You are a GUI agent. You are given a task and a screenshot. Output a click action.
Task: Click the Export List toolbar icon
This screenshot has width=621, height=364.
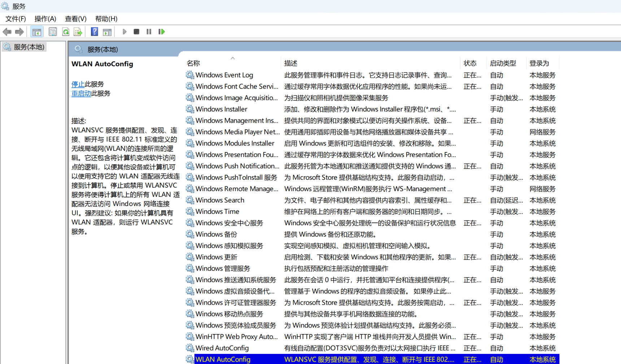pyautogui.click(x=78, y=32)
